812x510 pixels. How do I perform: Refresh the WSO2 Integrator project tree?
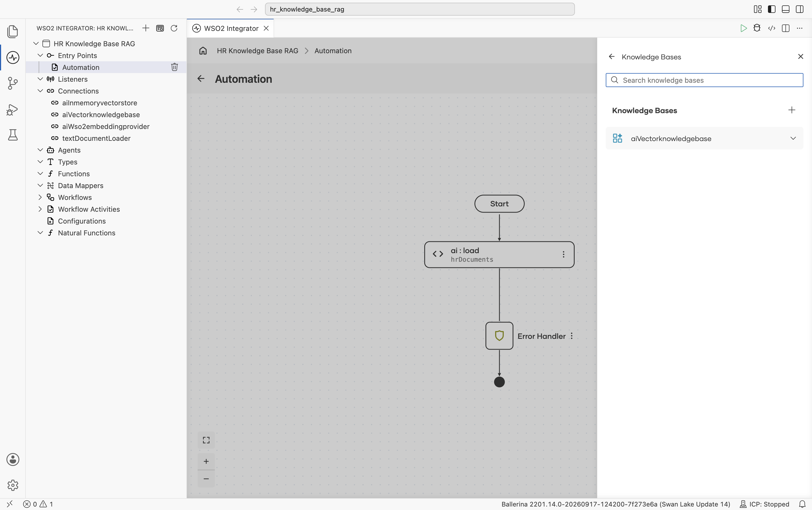coord(174,28)
